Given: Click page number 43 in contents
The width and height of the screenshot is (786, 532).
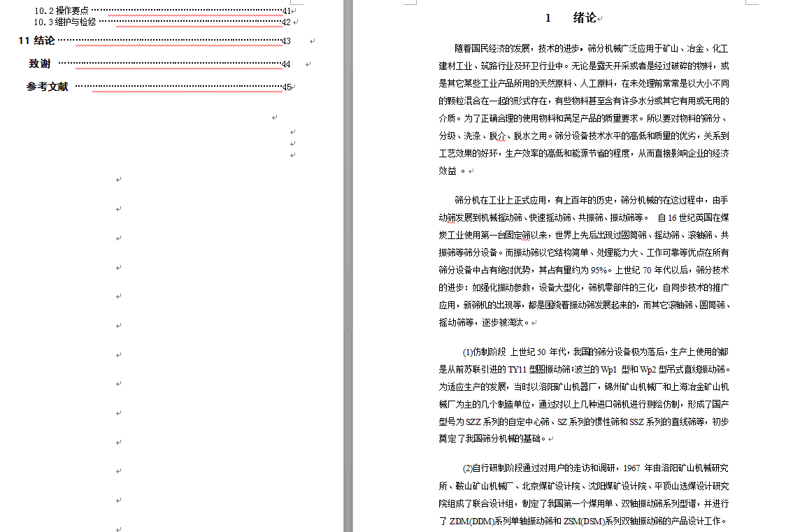Looking at the screenshot, I should coord(286,41).
